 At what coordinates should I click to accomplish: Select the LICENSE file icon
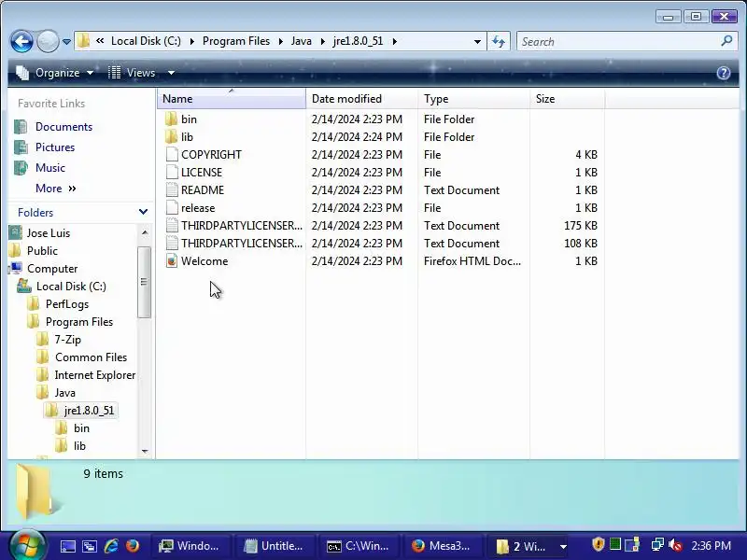(x=172, y=173)
